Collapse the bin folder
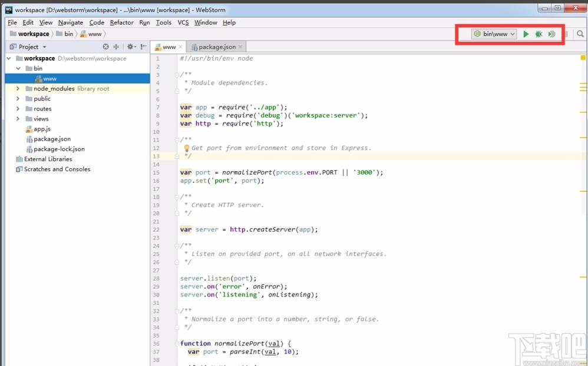The width and height of the screenshot is (588, 366). tap(18, 69)
